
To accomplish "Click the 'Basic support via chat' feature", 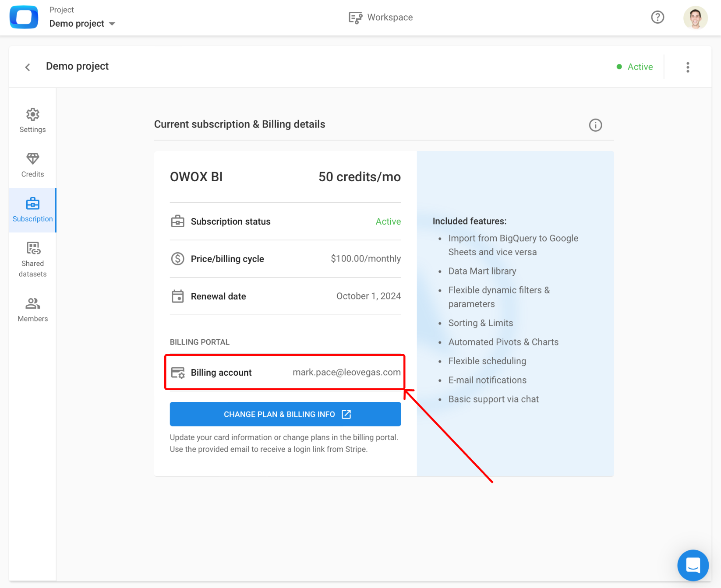I will [494, 399].
